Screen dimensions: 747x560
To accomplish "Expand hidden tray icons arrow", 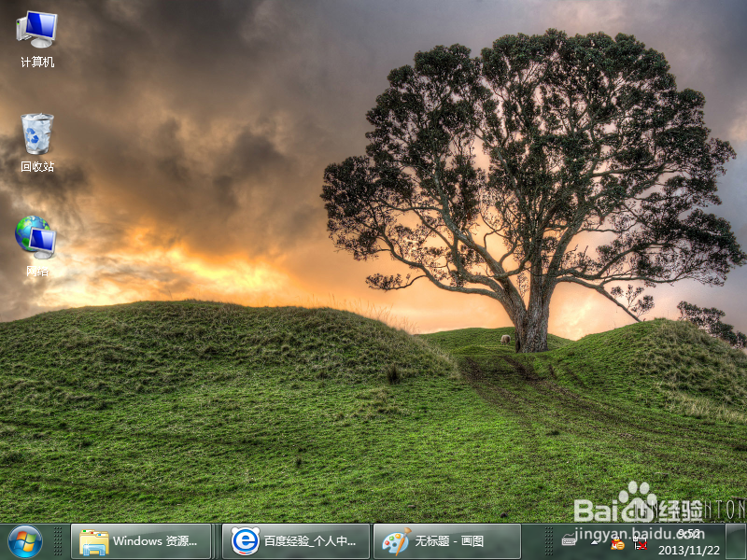I will 595,542.
